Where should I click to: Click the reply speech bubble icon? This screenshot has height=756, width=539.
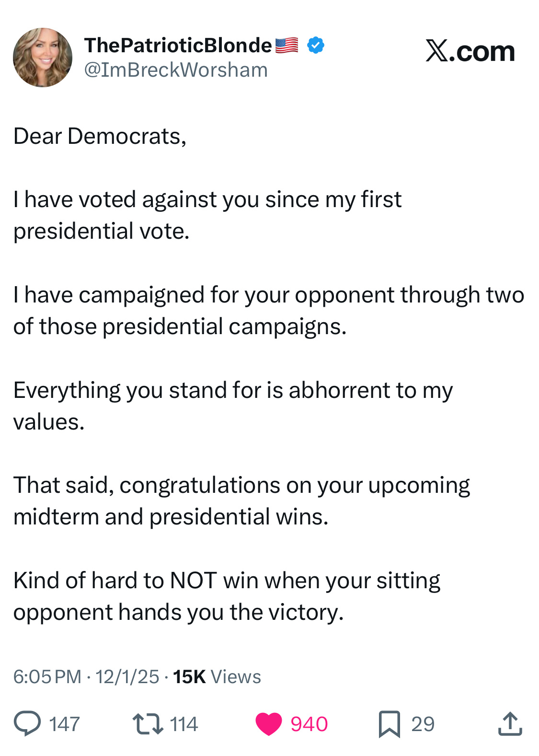click(27, 723)
